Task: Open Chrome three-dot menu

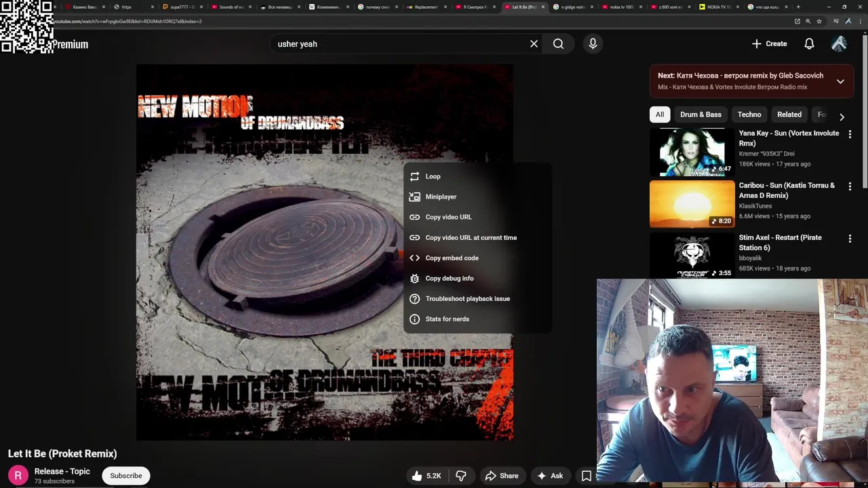Action: point(859,21)
